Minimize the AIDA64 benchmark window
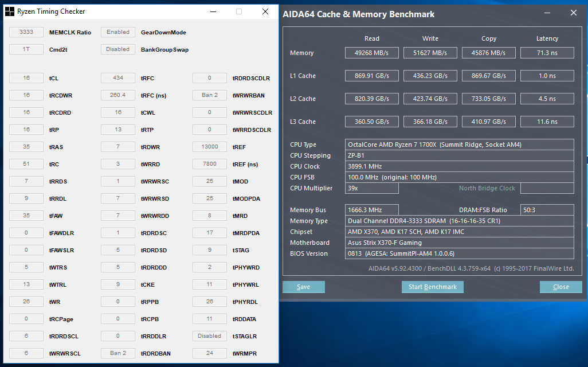Image resolution: width=588 pixels, height=367 pixels. pyautogui.click(x=547, y=13)
